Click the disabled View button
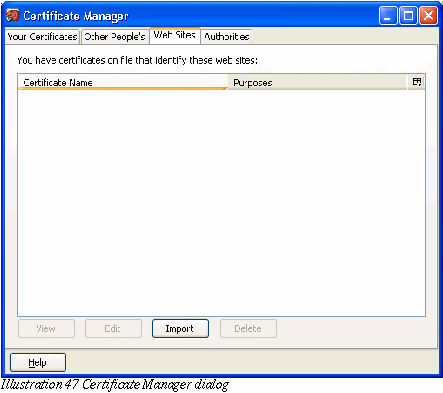Image resolution: width=443 pixels, height=393 pixels. click(46, 329)
